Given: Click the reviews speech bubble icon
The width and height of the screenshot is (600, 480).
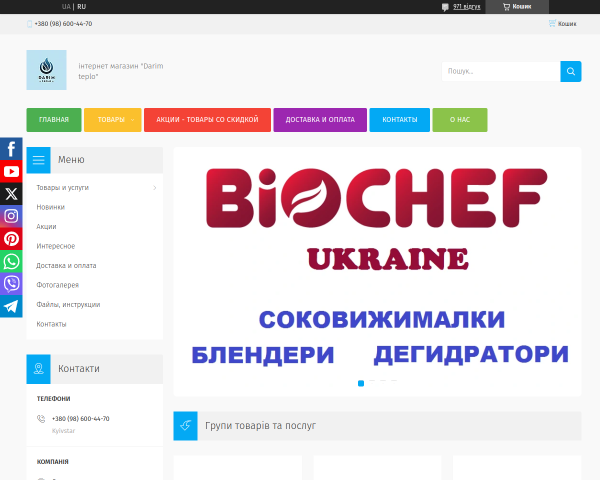Looking at the screenshot, I should (x=445, y=7).
